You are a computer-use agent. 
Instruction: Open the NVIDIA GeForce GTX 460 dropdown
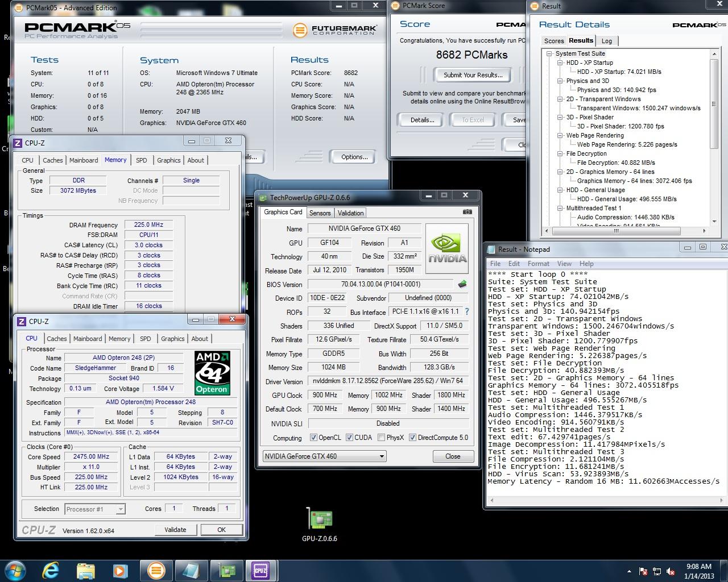(324, 456)
